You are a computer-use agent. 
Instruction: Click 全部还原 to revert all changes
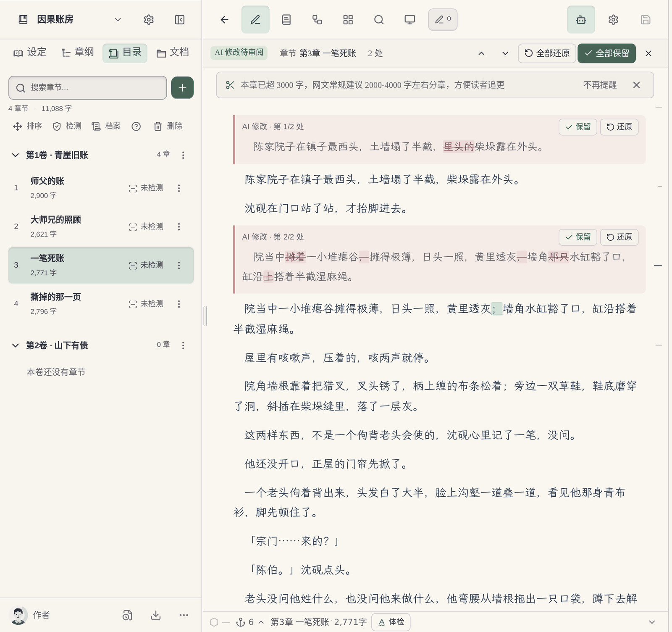547,53
